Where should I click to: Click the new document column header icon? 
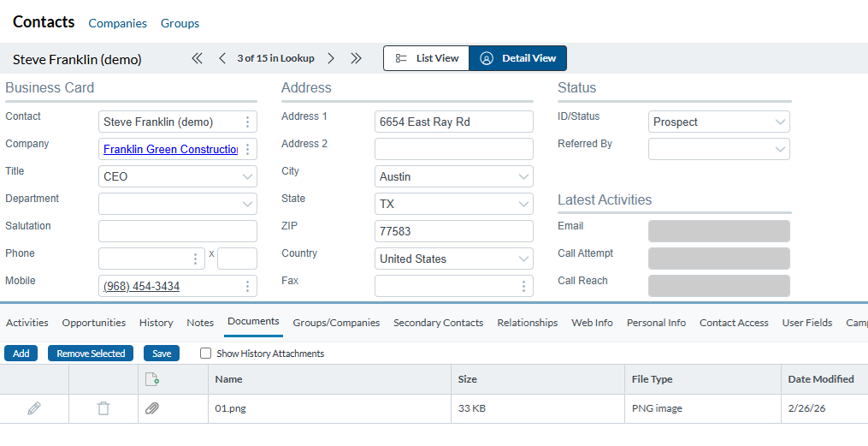[x=152, y=379]
